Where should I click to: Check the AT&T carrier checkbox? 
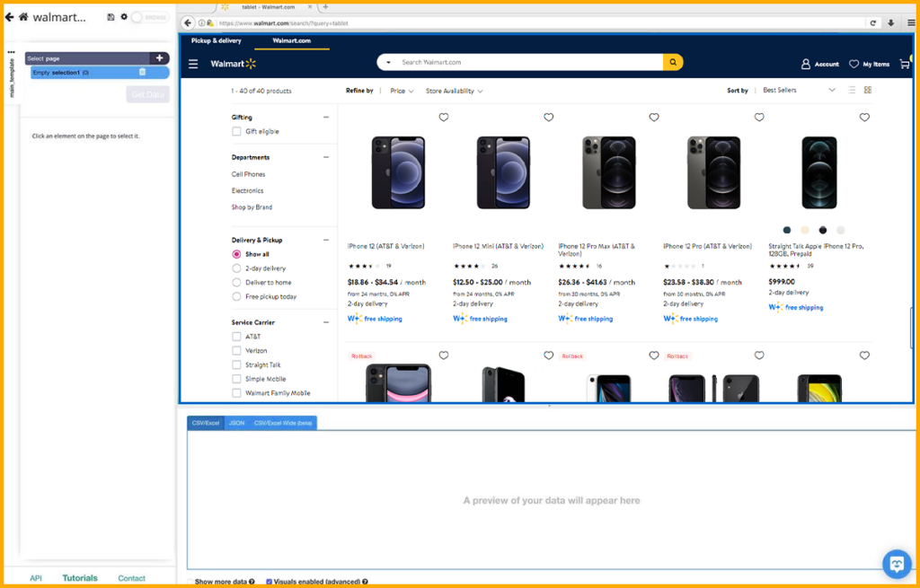tap(236, 337)
